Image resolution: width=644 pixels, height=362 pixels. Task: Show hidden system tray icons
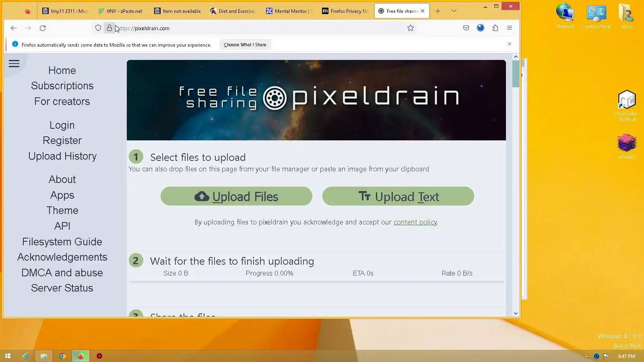586,356
